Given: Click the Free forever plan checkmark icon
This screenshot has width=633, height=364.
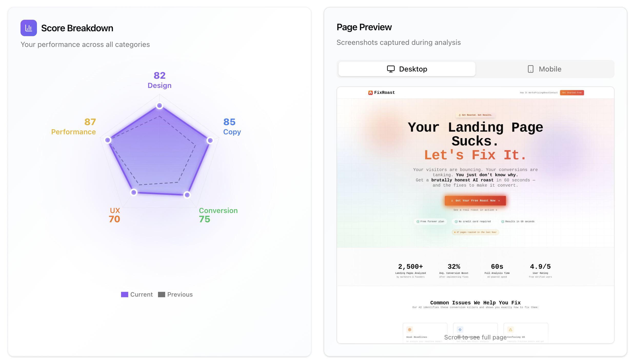Looking at the screenshot, I should [418, 221].
